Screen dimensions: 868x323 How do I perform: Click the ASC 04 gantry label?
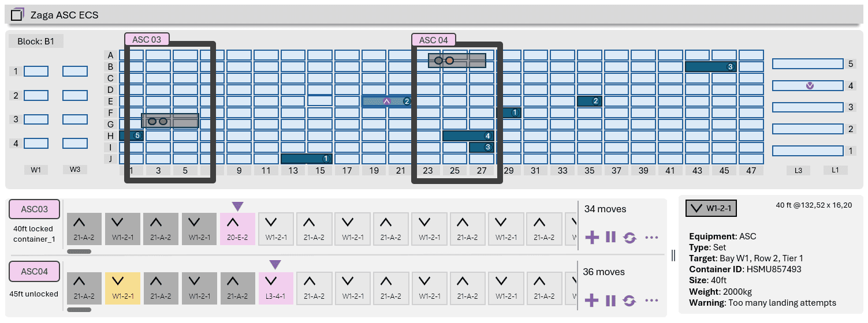434,40
